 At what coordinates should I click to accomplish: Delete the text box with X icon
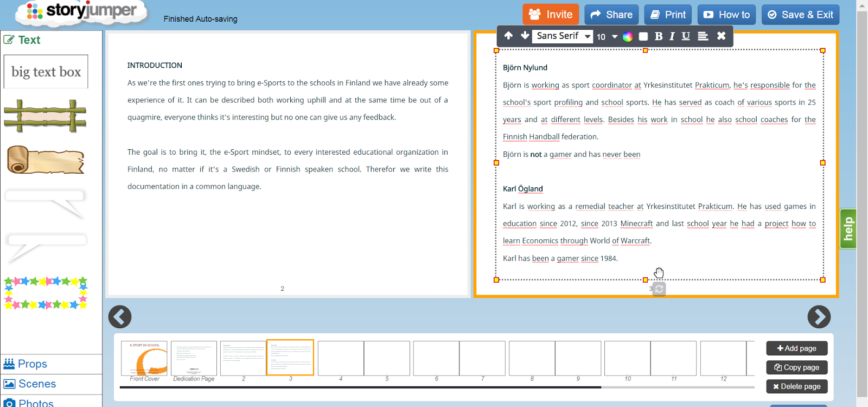(x=721, y=36)
